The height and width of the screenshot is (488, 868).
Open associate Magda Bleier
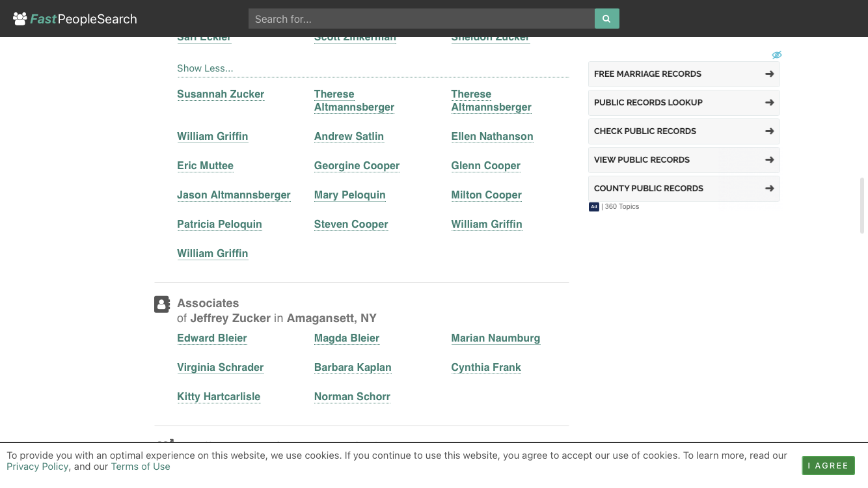(347, 338)
